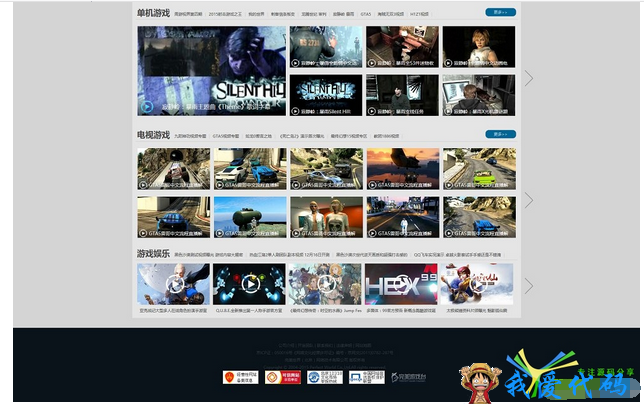Show next videos in 电视游戏 section

click(x=529, y=200)
